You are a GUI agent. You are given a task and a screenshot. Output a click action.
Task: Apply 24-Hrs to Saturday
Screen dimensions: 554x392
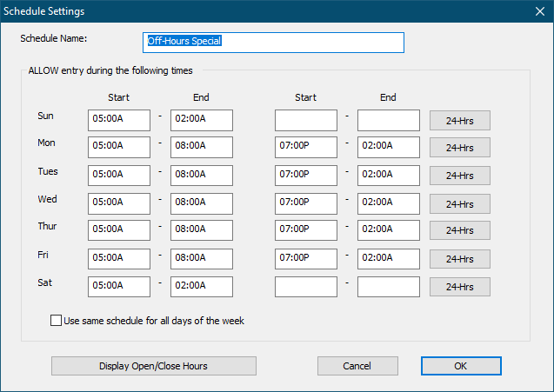point(459,287)
